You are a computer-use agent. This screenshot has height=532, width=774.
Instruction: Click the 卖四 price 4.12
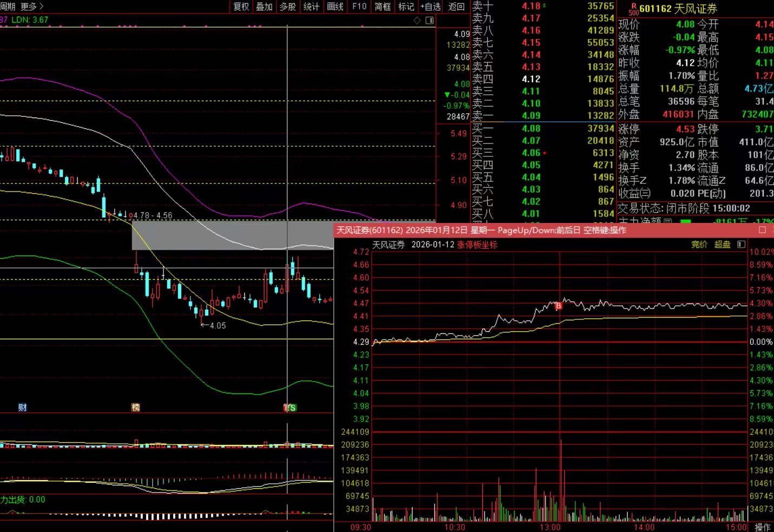(x=531, y=79)
